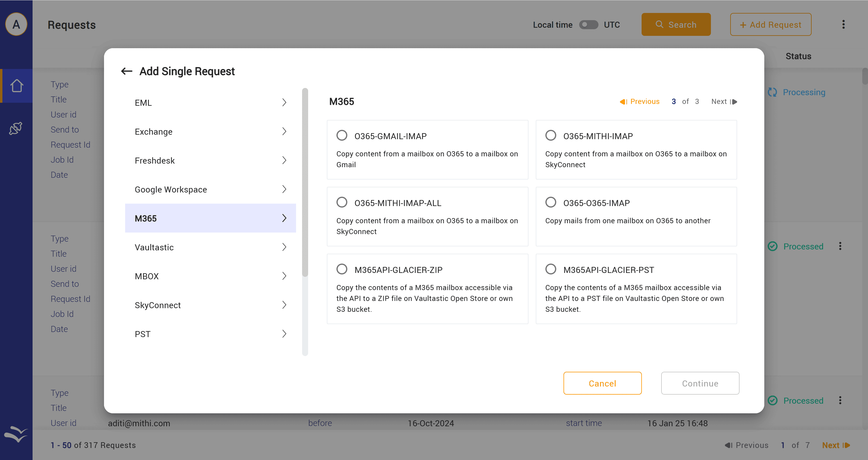868x460 pixels.
Task: Open the plug connector icon in sidebar
Action: click(x=16, y=128)
